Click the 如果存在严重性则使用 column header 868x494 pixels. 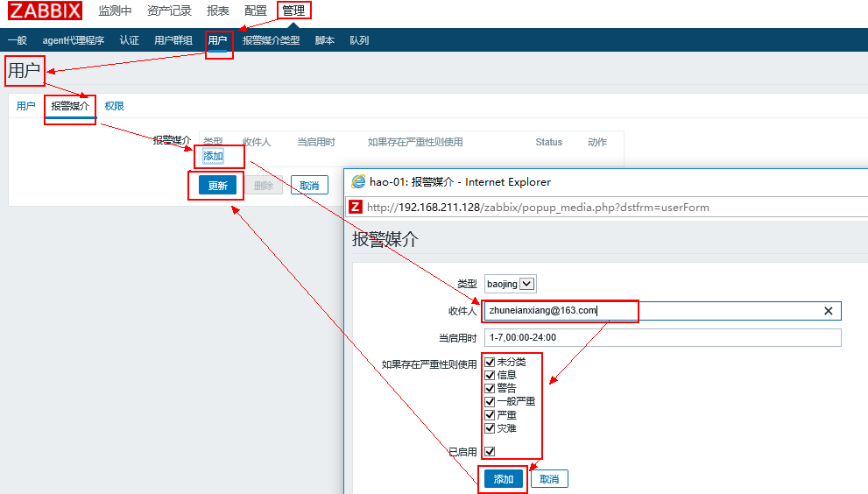tap(415, 142)
